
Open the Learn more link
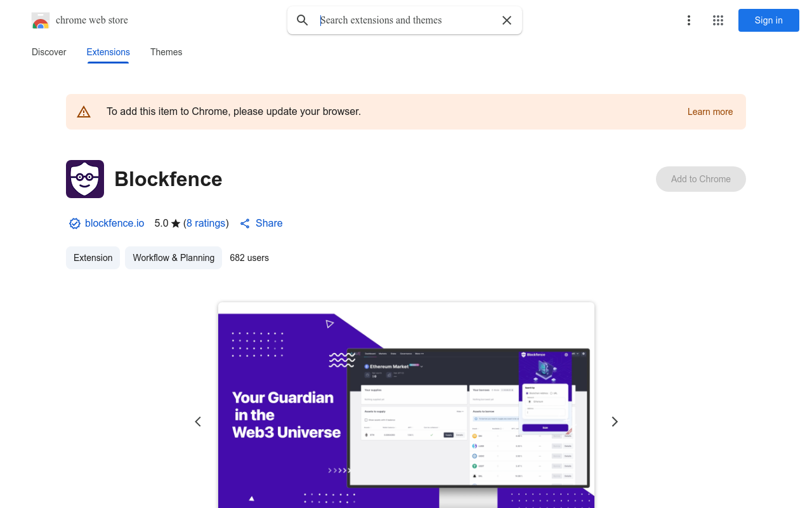click(x=710, y=112)
